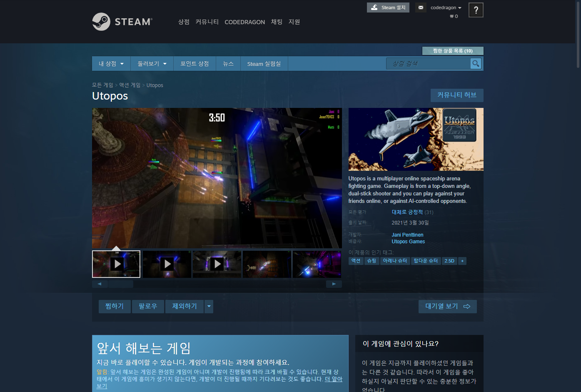Open the 대기열 보기 queue button
Image resolution: width=581 pixels, height=392 pixels.
tap(448, 306)
